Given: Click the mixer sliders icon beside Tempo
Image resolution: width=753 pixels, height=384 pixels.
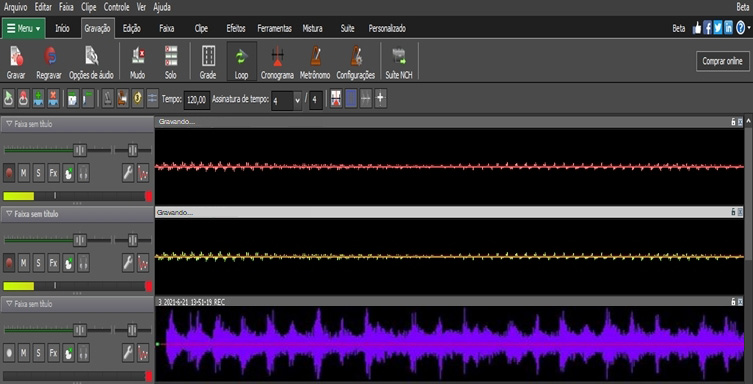Looking at the screenshot, I should [x=152, y=99].
